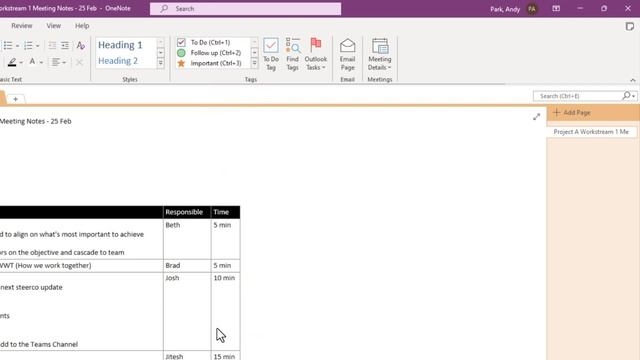Click the numbered list icon
The image size is (640, 360).
[x=28, y=46]
